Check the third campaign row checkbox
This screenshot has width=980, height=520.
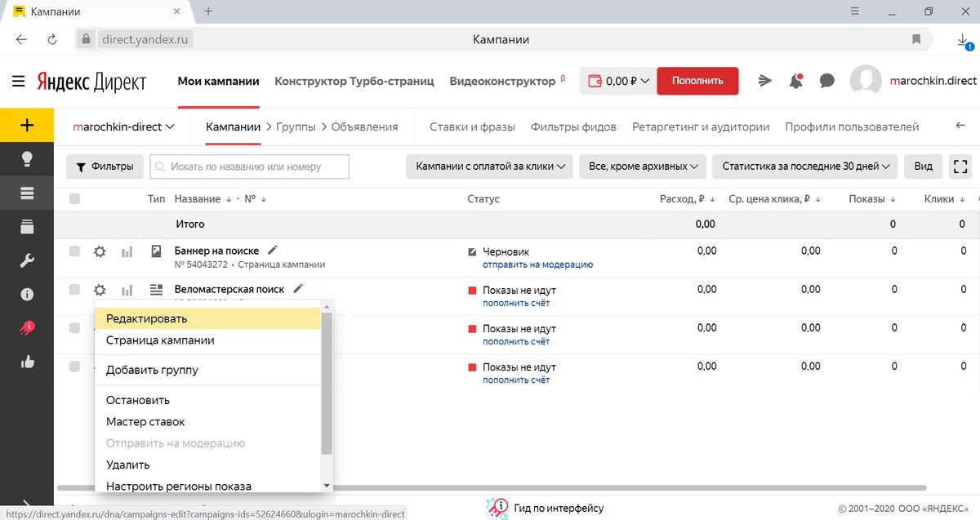tap(75, 327)
